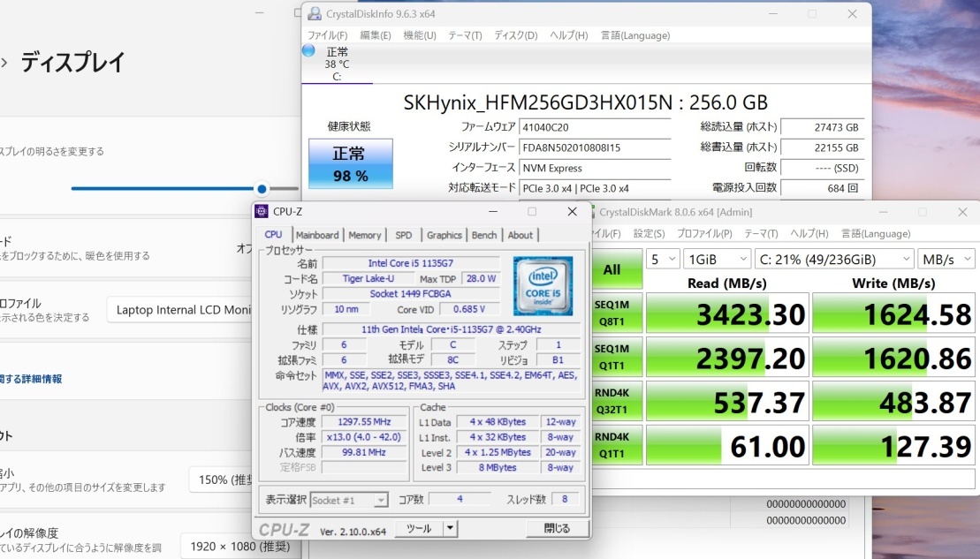Open the テーマ(T) menu in CrystalDiskInfo
The height and width of the screenshot is (559, 980).
click(x=465, y=35)
